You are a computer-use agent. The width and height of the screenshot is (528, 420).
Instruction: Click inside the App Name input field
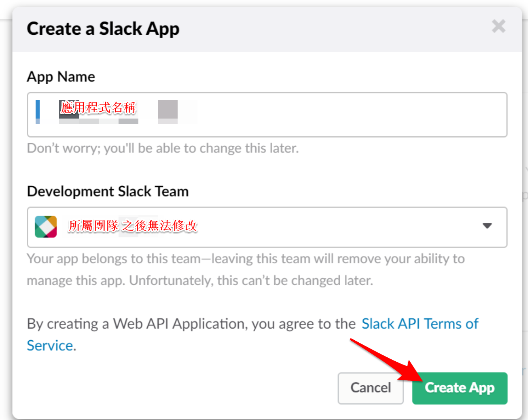click(267, 115)
